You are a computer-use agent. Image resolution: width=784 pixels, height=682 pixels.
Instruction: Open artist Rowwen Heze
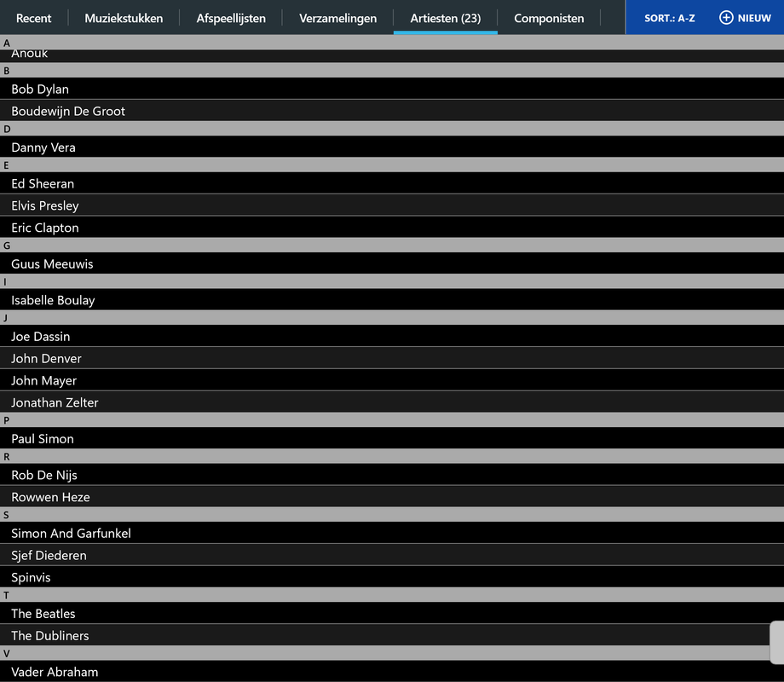[x=392, y=497]
